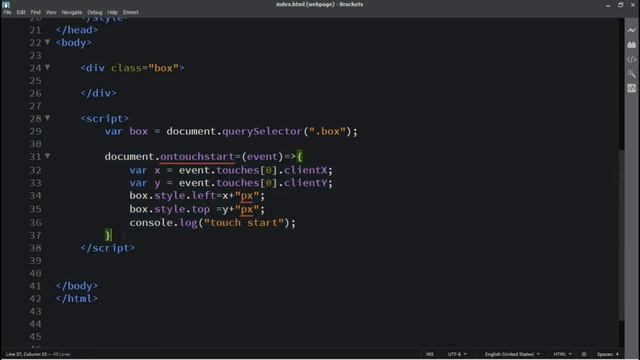
Task: Open the Debug menu
Action: click(x=95, y=12)
